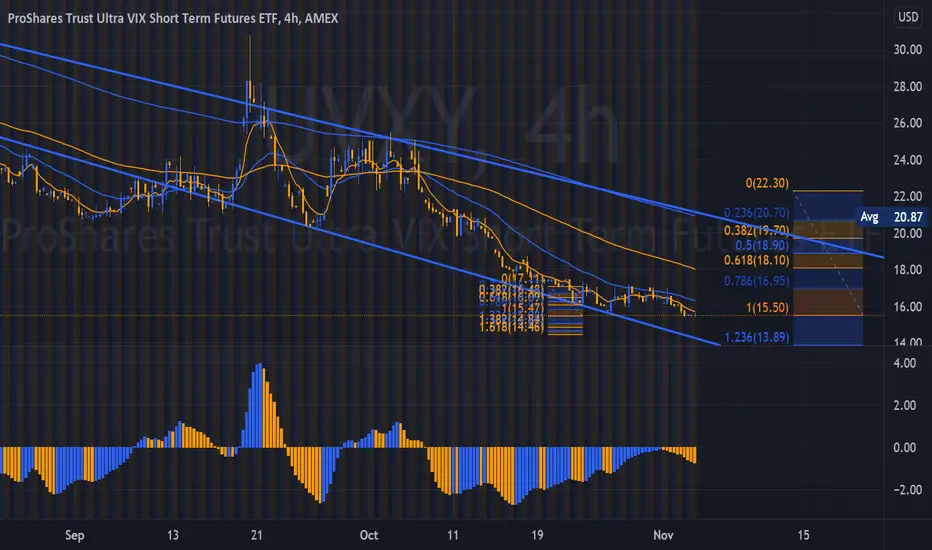This screenshot has width=932, height=550.
Task: Click the USD currency button
Action: 908,17
